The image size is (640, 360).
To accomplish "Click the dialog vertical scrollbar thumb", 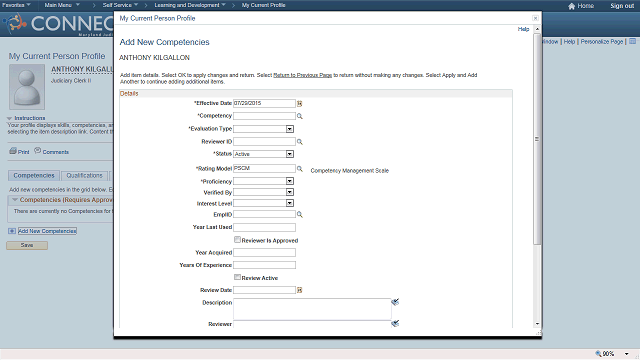I will [x=537, y=139].
